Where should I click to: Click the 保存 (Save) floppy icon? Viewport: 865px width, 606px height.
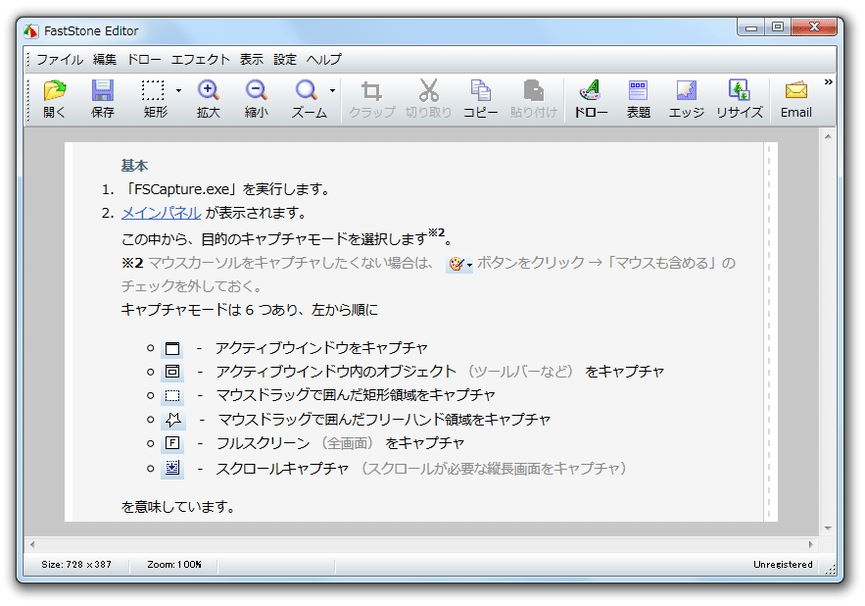103,90
